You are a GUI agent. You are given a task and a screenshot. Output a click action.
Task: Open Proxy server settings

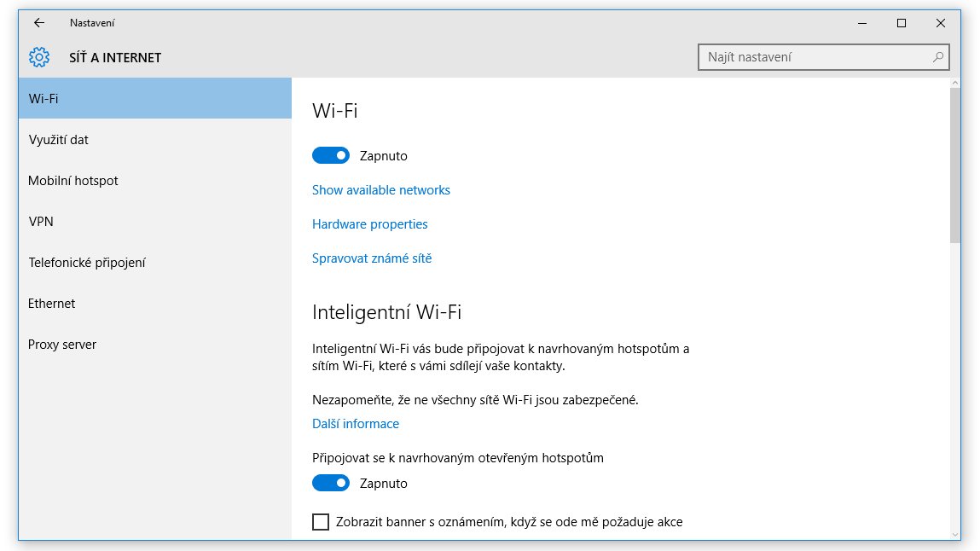[x=155, y=345]
